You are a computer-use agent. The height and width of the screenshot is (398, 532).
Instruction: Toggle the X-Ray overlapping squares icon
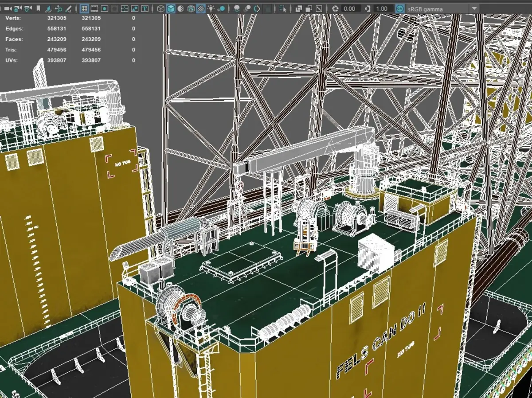298,8
